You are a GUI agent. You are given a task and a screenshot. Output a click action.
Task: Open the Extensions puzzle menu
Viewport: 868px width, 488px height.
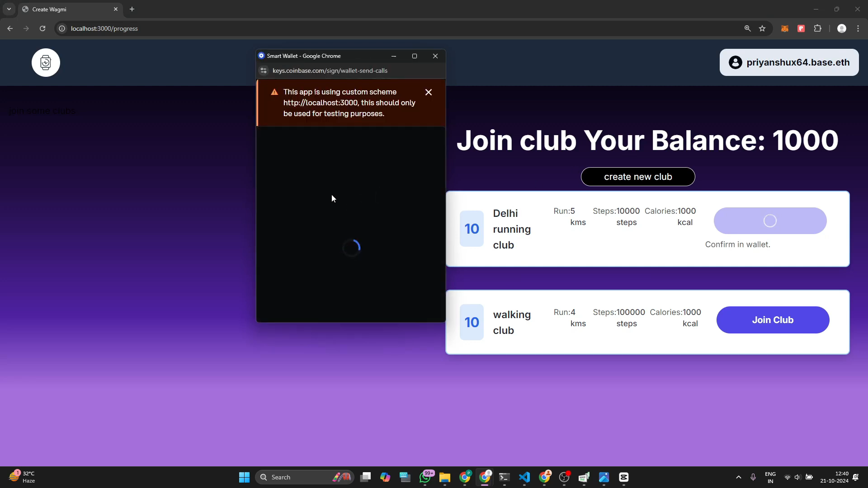(x=817, y=28)
